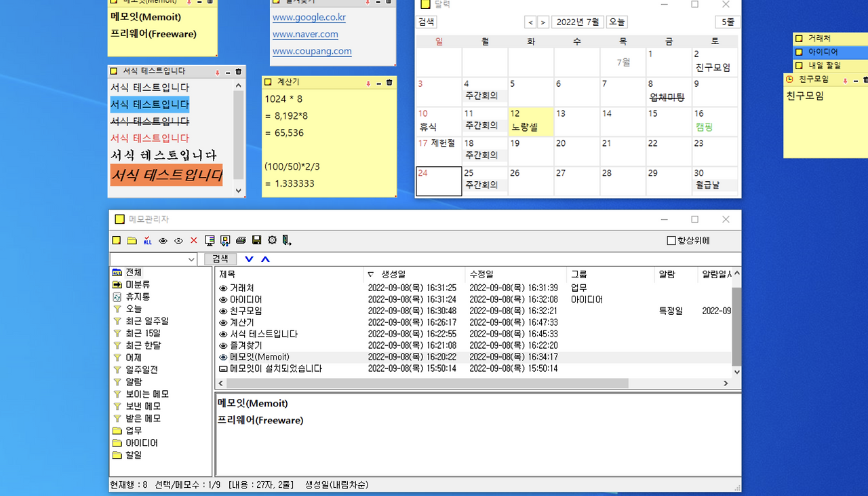Toggle the pin on 친구모임 note
The image size is (868, 496).
pyautogui.click(x=846, y=80)
